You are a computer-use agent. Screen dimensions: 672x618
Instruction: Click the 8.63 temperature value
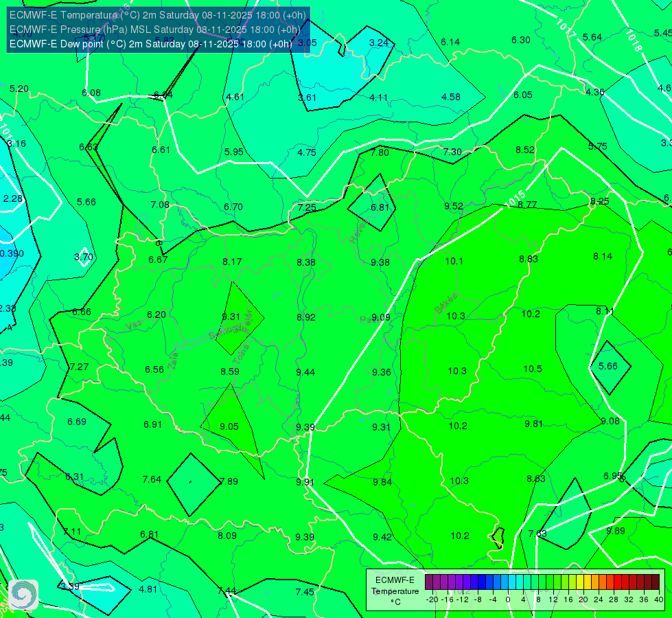[x=536, y=479]
